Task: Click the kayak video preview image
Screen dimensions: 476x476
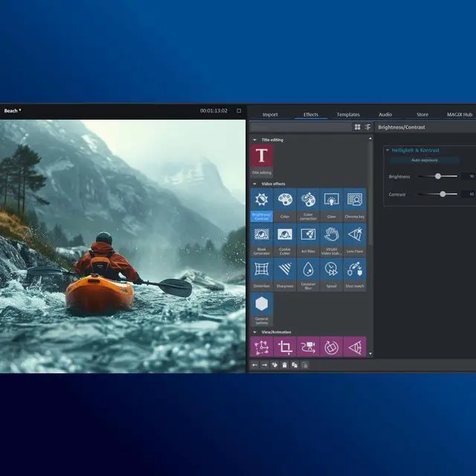Action: (x=123, y=246)
